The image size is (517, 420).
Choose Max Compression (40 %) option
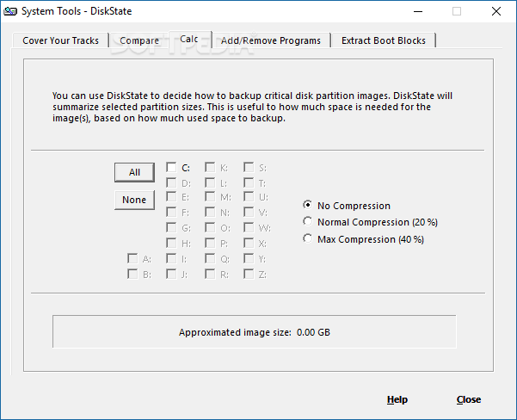(308, 238)
